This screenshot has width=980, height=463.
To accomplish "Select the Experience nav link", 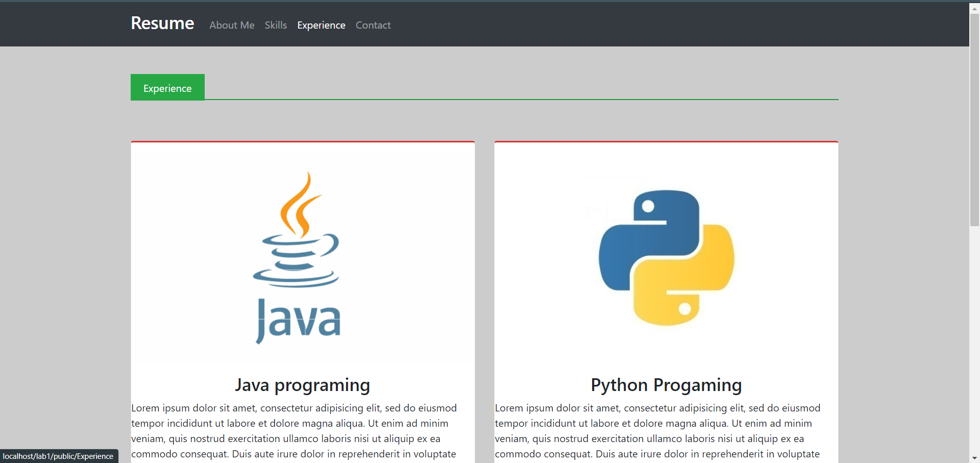I will (321, 25).
